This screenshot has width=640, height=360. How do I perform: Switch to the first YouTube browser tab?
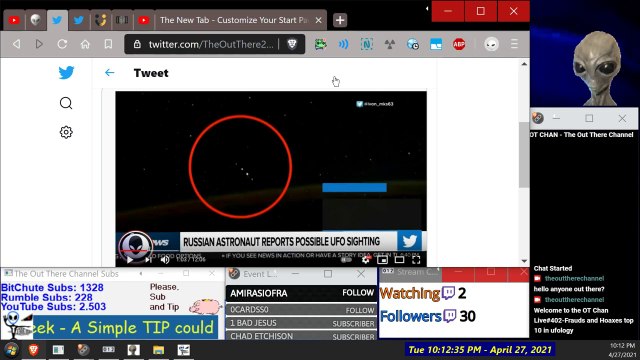point(14,20)
